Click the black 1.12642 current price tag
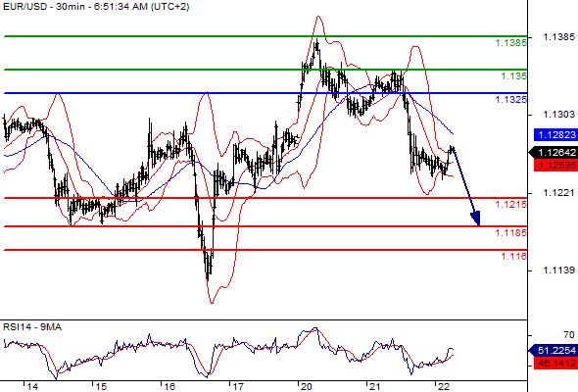Viewport: 578px width, 392px height. (x=554, y=152)
